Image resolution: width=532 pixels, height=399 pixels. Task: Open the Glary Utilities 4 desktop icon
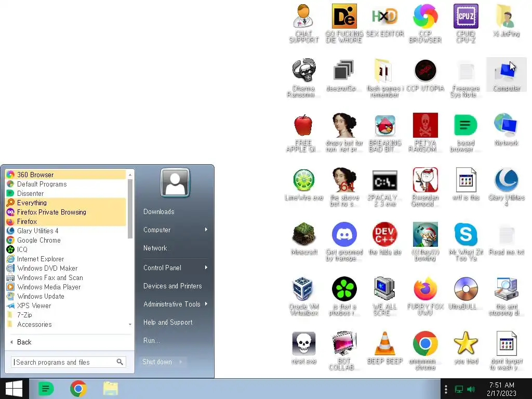[x=506, y=188]
